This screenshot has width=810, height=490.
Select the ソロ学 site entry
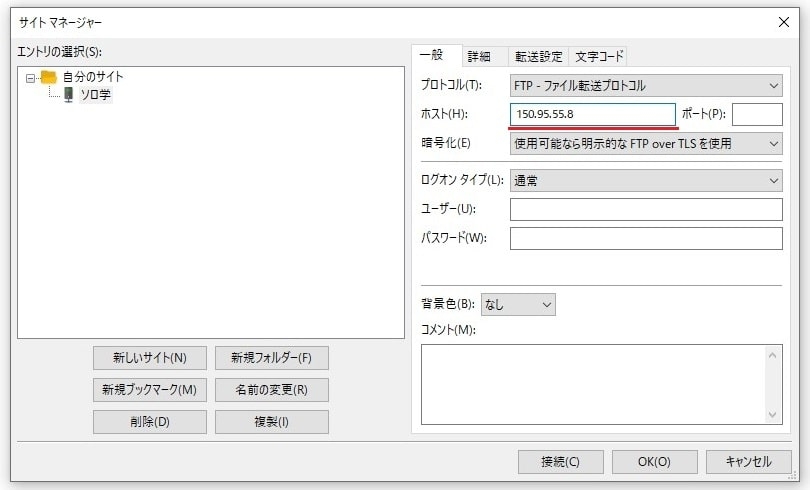pos(95,94)
